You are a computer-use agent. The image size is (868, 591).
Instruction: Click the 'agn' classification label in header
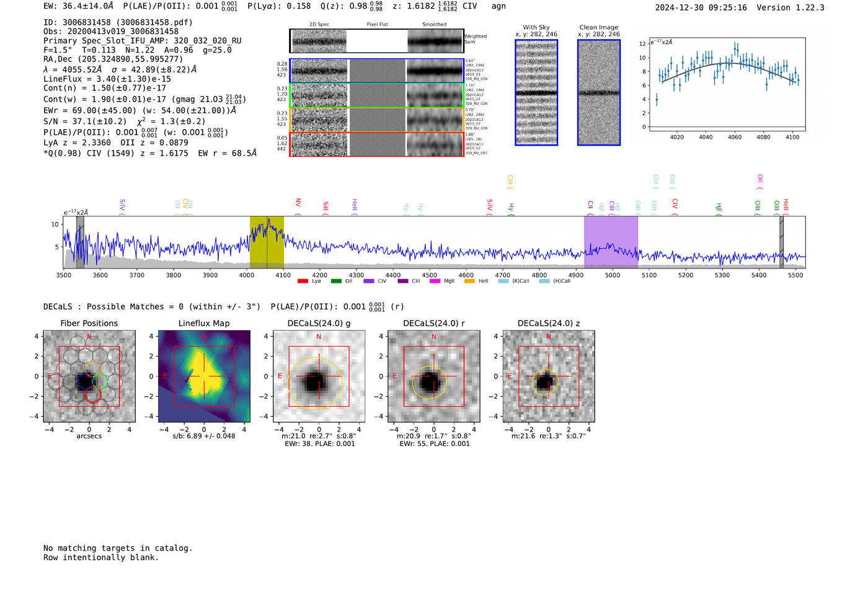click(498, 6)
